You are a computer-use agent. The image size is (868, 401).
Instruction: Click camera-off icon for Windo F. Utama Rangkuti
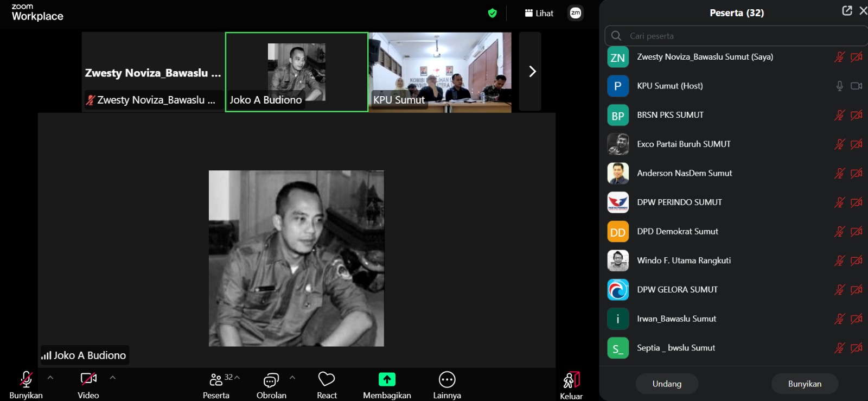coord(857,260)
